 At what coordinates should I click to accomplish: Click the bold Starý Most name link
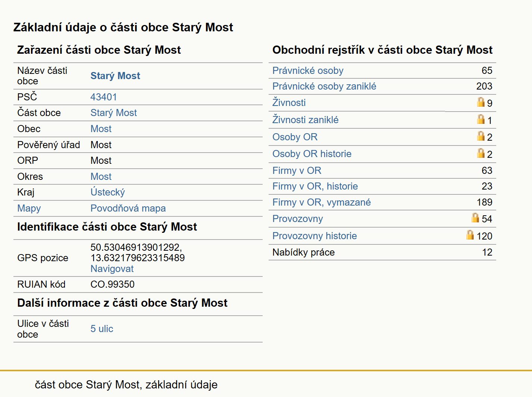(x=115, y=76)
